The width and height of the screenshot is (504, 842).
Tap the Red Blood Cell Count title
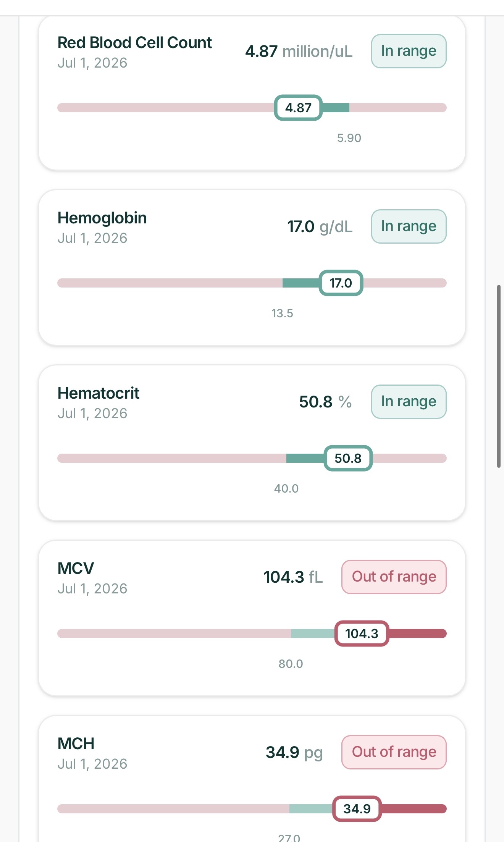134,43
